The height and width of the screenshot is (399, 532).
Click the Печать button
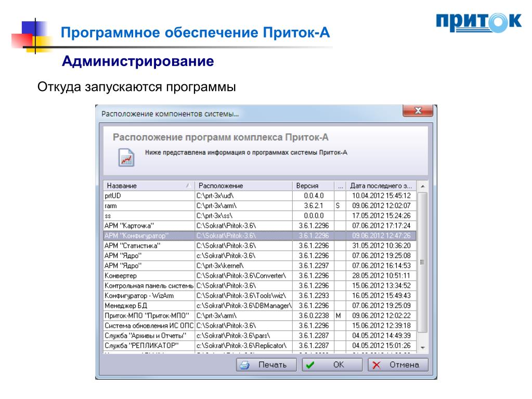pyautogui.click(x=266, y=365)
